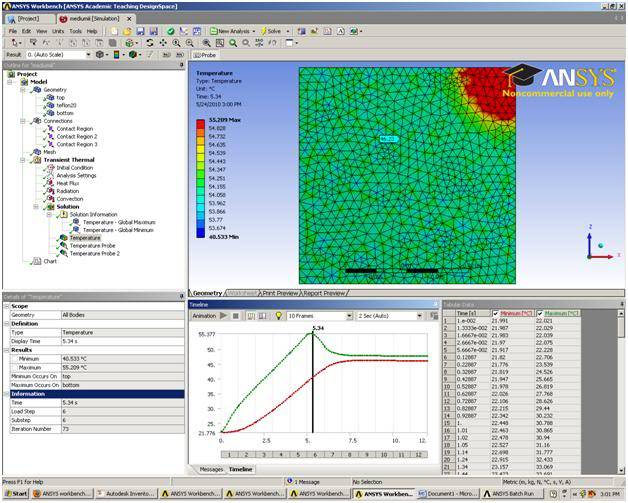Open the File menu
Viewport: 628px width, 503px height.
pos(13,31)
